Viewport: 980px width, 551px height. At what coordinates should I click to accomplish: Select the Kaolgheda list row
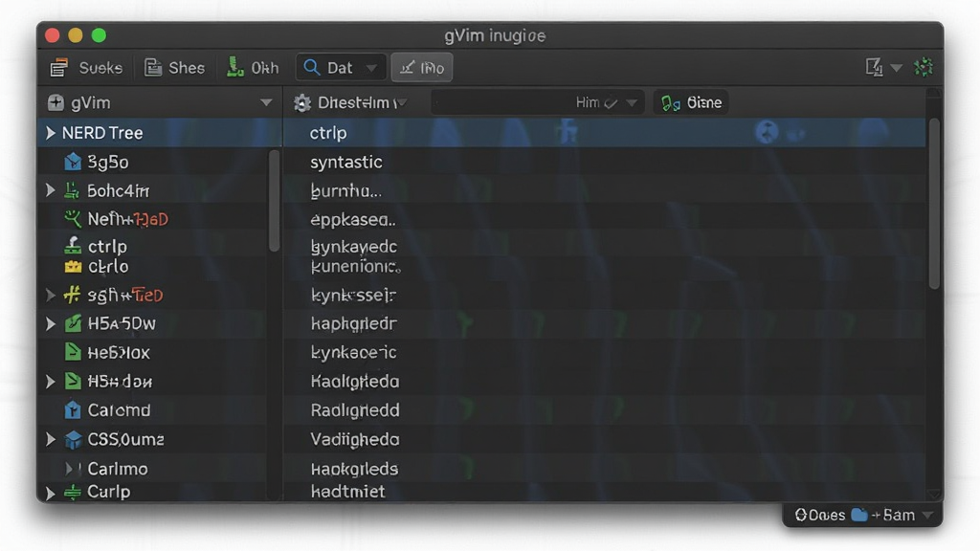[605, 381]
